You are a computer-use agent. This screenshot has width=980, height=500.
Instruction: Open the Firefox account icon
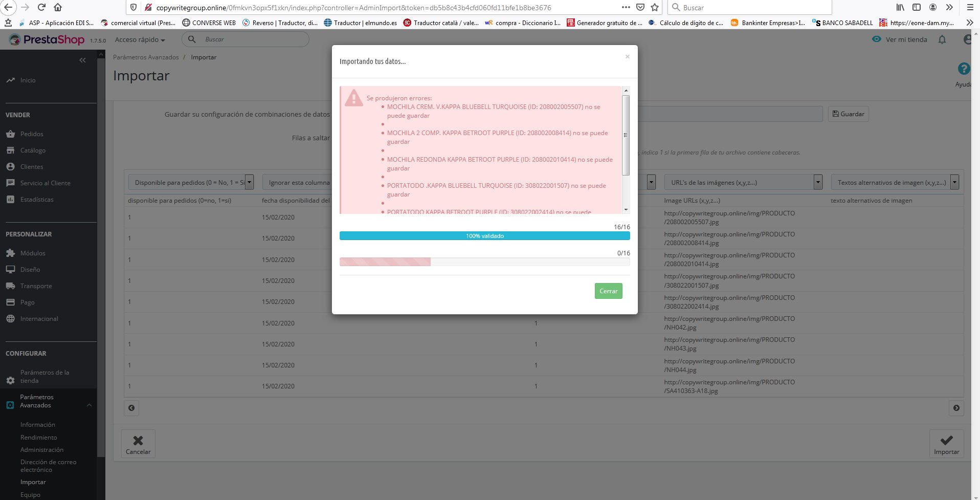(933, 7)
